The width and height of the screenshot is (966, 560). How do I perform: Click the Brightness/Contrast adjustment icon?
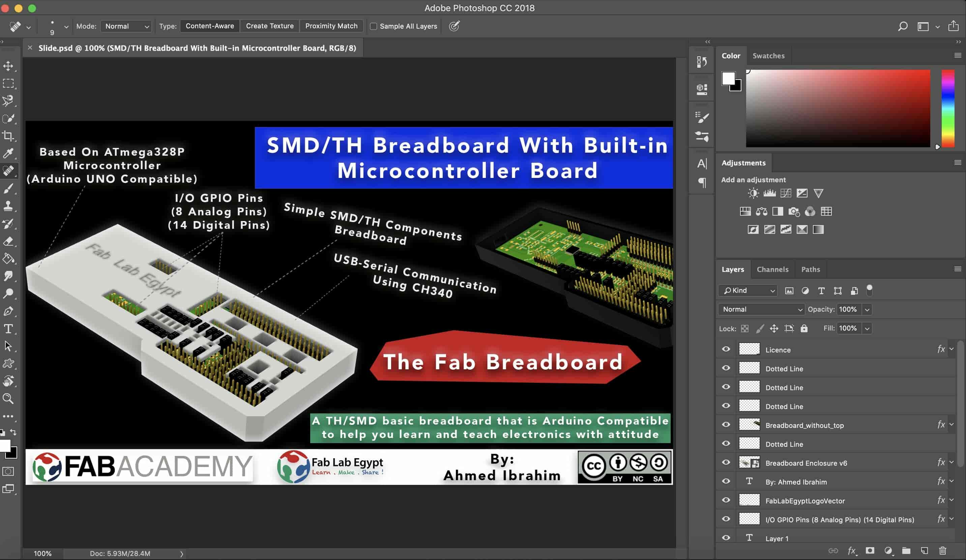coord(753,193)
